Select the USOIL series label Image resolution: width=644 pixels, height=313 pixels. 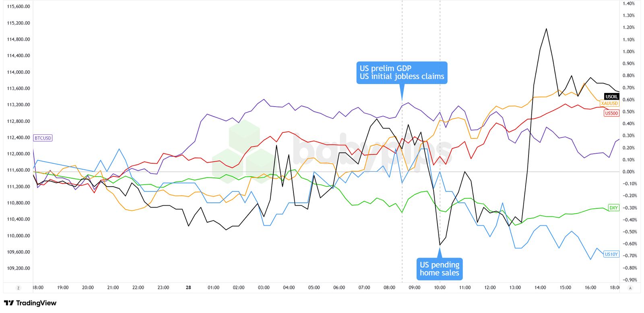[611, 97]
